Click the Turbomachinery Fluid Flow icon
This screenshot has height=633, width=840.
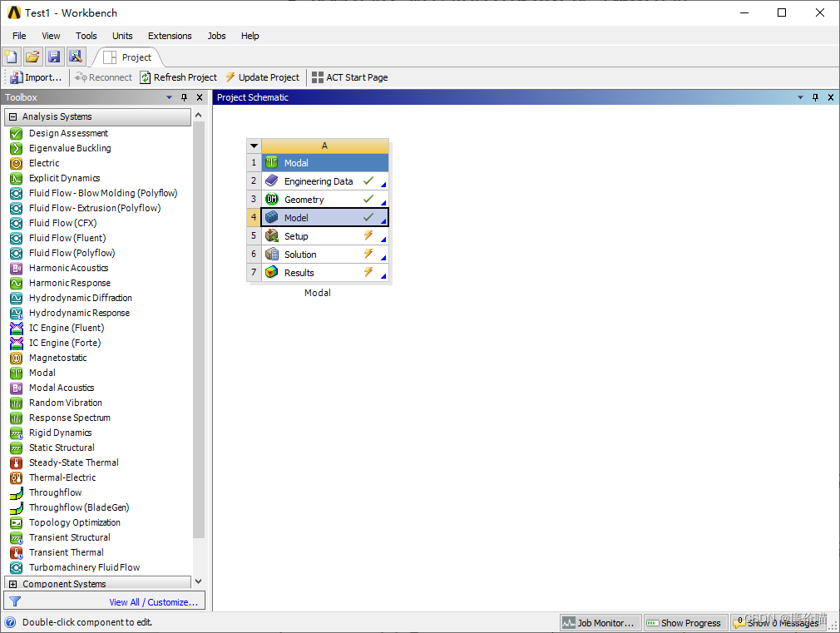coord(16,567)
